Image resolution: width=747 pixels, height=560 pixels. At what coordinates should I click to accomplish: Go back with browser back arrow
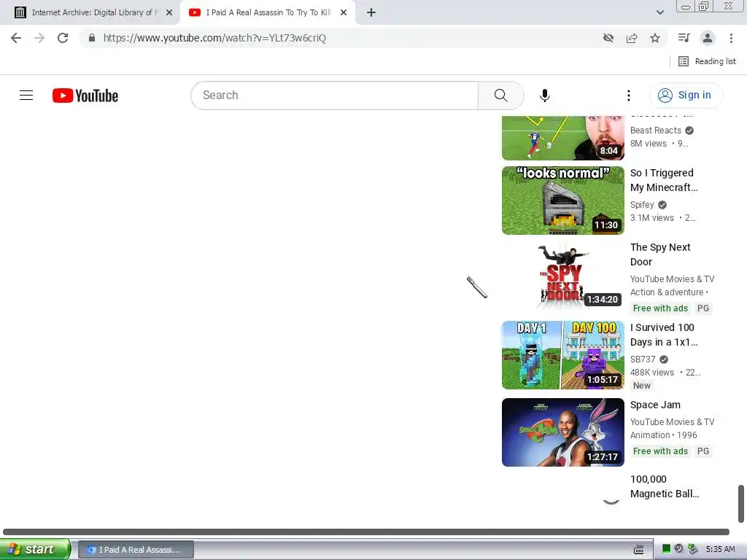[x=16, y=38]
